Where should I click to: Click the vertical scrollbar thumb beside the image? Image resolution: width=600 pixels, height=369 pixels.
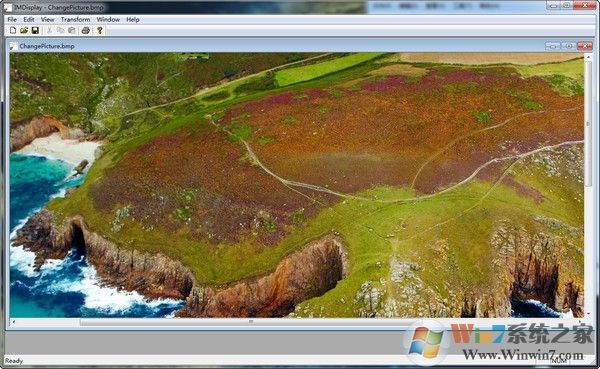(x=588, y=123)
